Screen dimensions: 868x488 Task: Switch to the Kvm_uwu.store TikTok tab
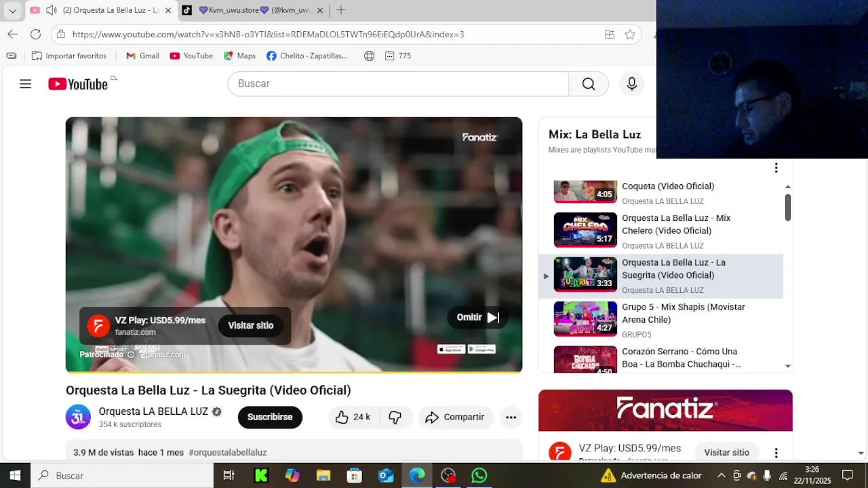coord(254,10)
